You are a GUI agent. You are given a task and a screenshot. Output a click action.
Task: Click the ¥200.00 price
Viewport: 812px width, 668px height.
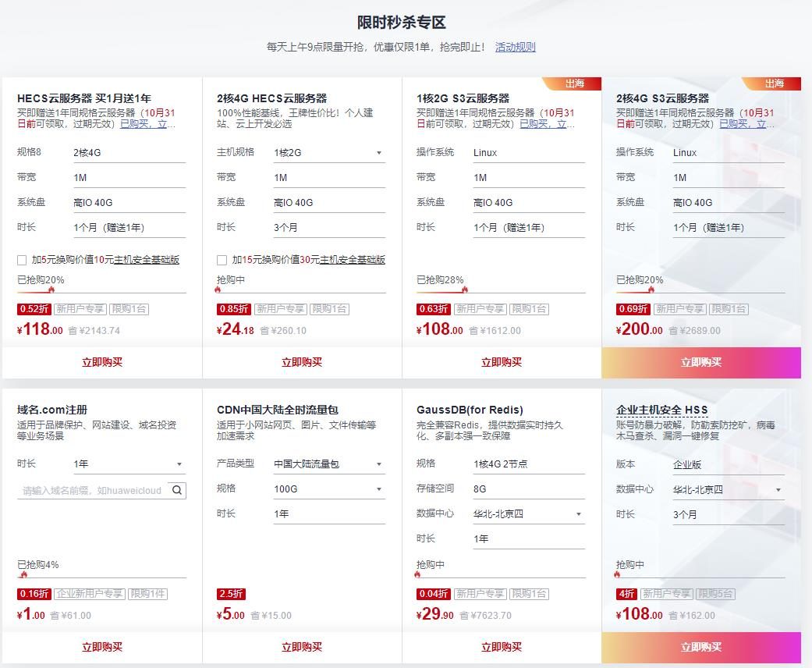tap(640, 329)
